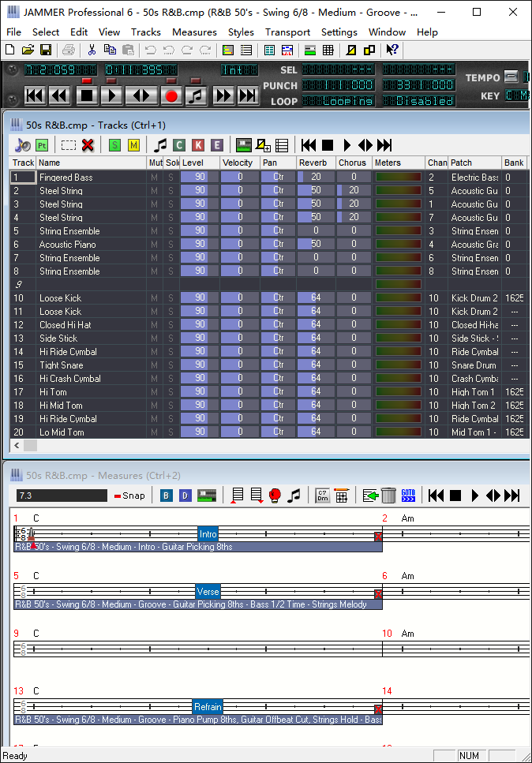Click the red Record button in transport

[171, 95]
